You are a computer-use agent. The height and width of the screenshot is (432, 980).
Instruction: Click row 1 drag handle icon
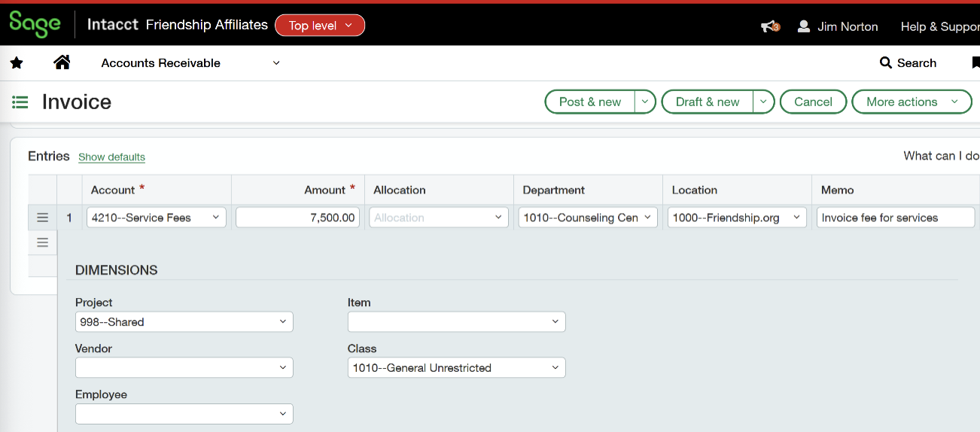pyautogui.click(x=42, y=218)
